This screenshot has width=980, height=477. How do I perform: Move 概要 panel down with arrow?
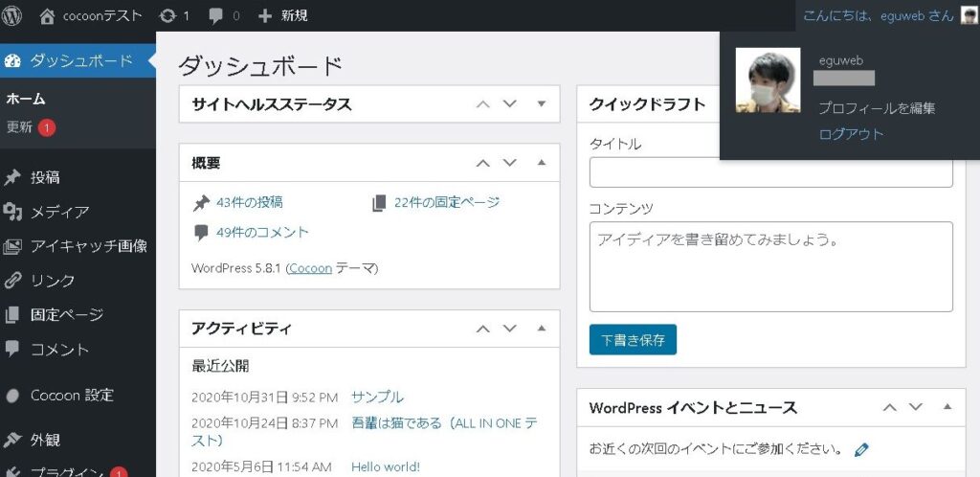[510, 163]
